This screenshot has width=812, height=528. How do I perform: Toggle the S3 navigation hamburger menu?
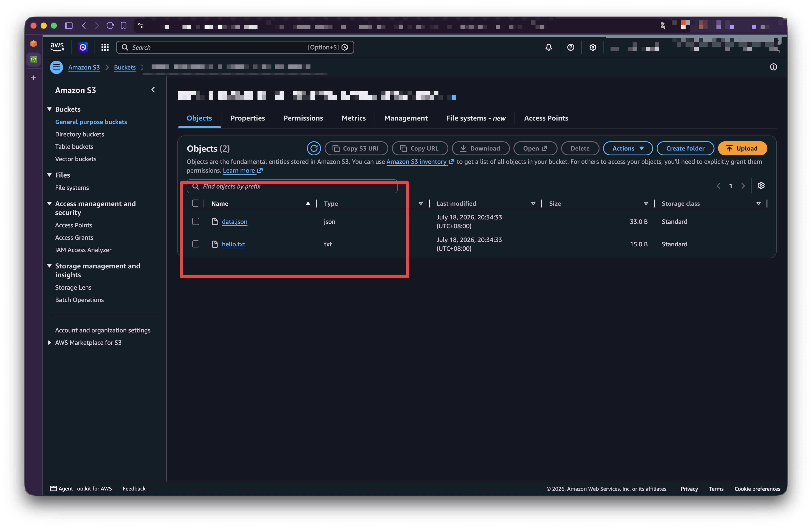click(57, 67)
